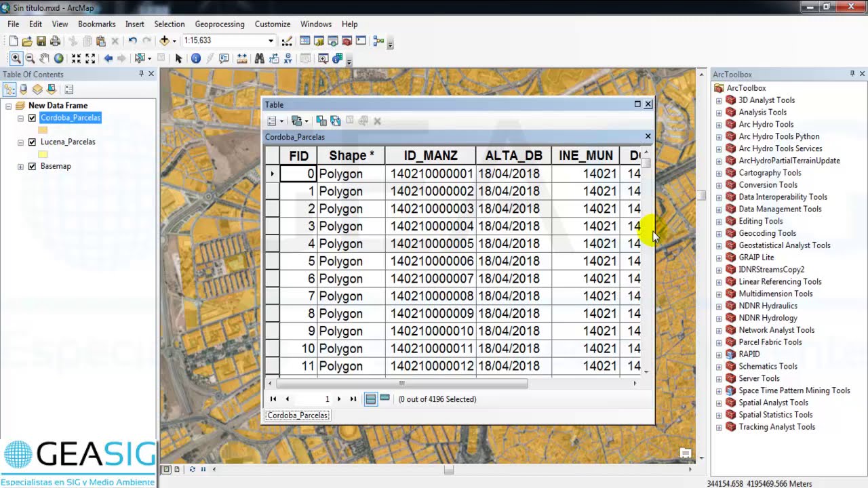Select the Pan hand tool
Screen dimensions: 868x488
coord(44,59)
